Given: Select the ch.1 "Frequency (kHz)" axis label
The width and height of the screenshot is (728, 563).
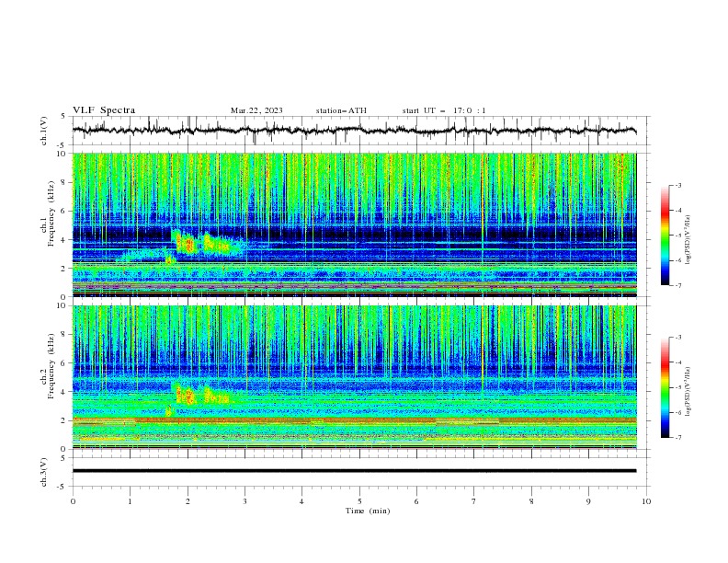Looking at the screenshot, I should [x=51, y=212].
